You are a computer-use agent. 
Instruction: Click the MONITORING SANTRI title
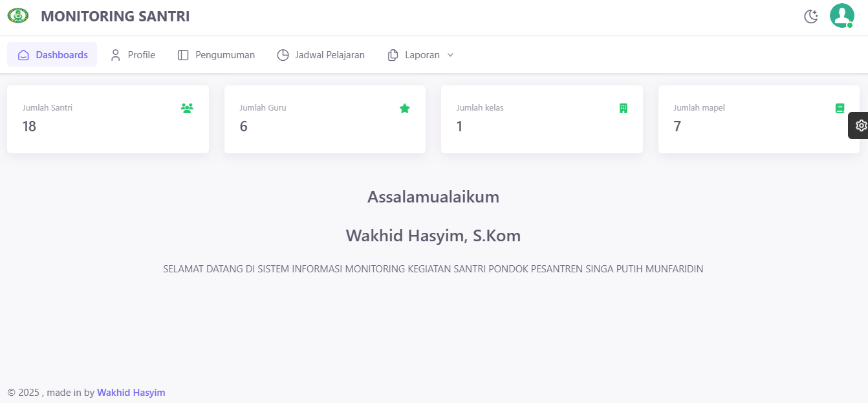tap(115, 16)
